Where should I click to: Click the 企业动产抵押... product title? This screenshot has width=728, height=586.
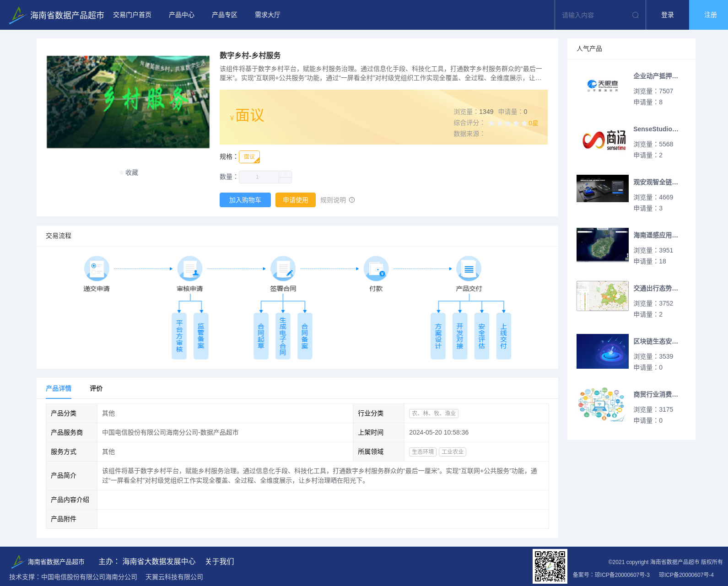(x=656, y=76)
